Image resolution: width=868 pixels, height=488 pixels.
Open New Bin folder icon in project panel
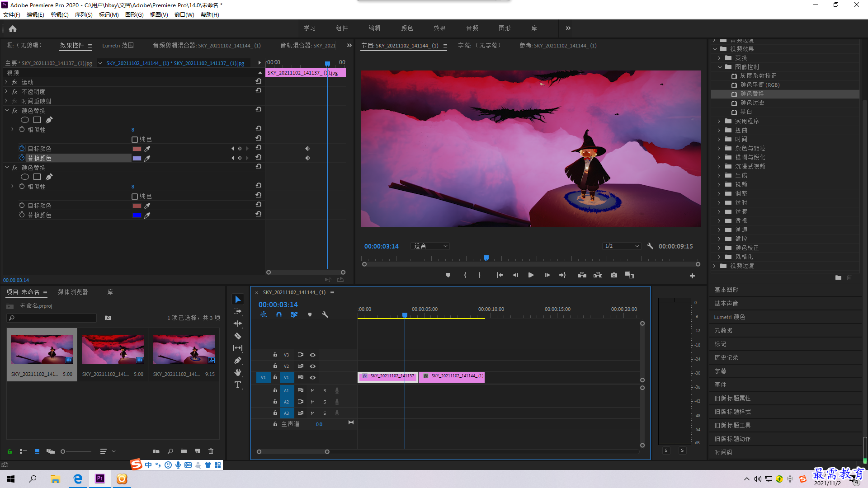coord(184,451)
